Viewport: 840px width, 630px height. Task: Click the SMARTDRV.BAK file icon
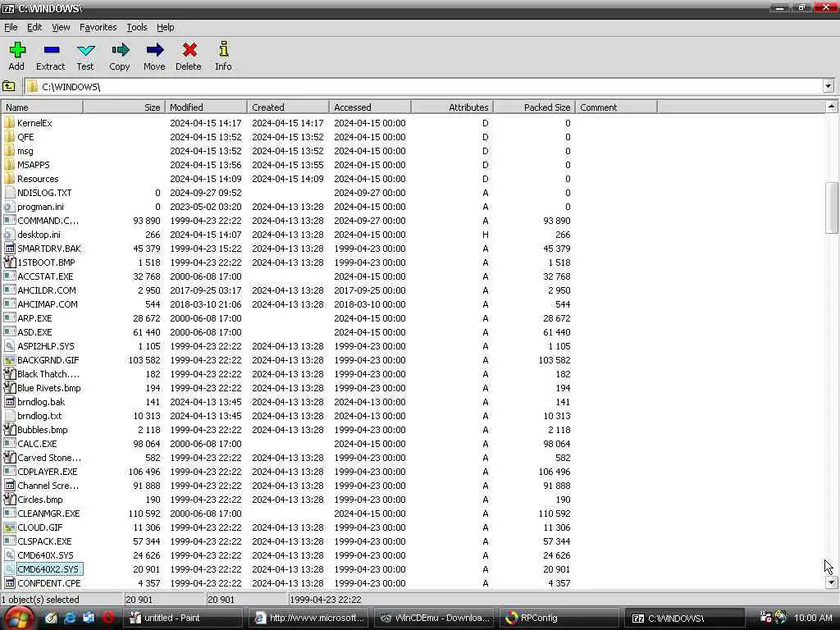[x=9, y=248]
